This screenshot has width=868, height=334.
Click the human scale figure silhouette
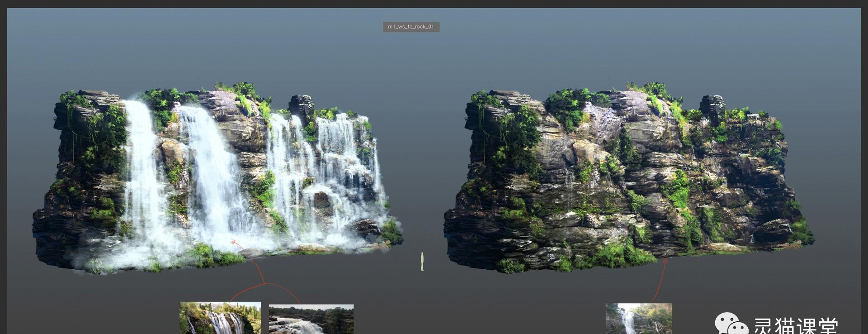[x=422, y=262]
